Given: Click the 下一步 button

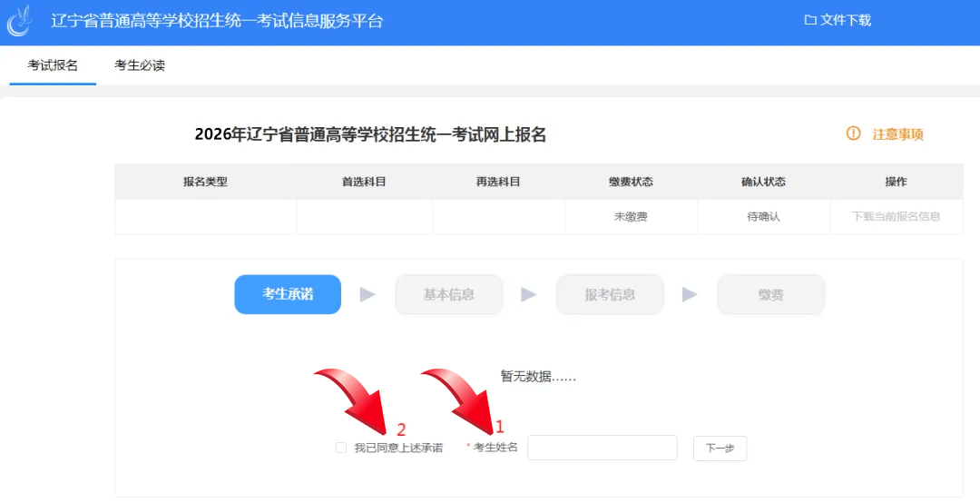Looking at the screenshot, I should click(720, 449).
